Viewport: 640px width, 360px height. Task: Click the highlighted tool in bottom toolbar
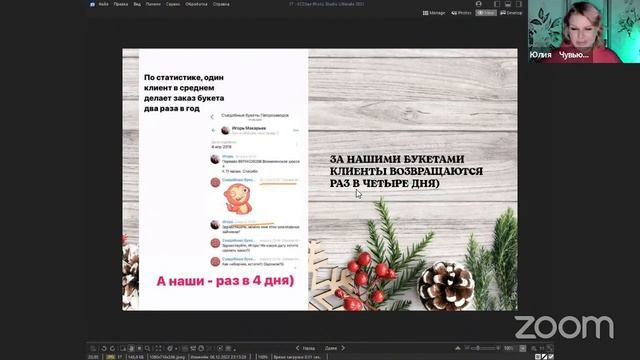point(131,348)
